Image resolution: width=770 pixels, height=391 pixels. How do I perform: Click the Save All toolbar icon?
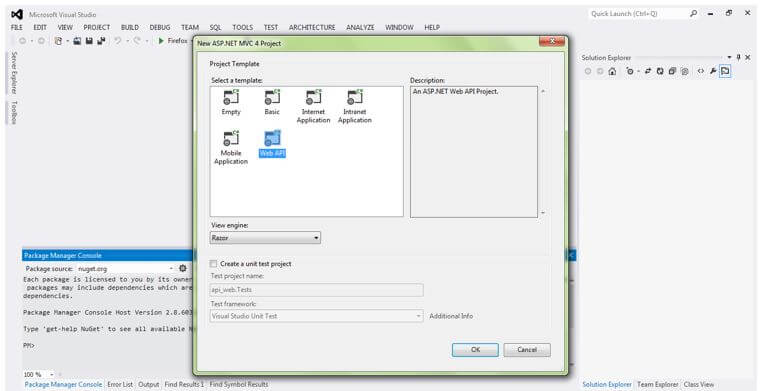click(101, 41)
